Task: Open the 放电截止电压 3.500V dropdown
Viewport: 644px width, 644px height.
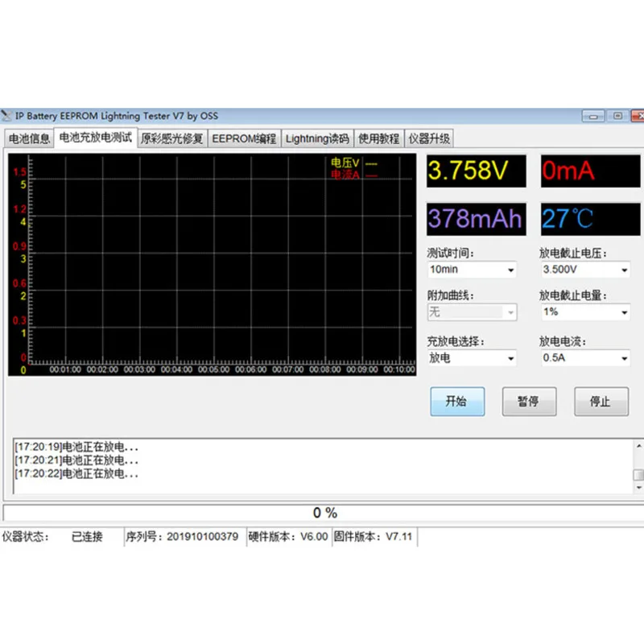Action: [585, 270]
